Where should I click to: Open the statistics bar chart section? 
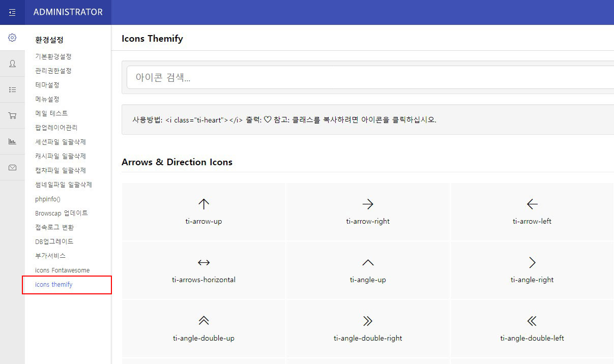point(12,141)
